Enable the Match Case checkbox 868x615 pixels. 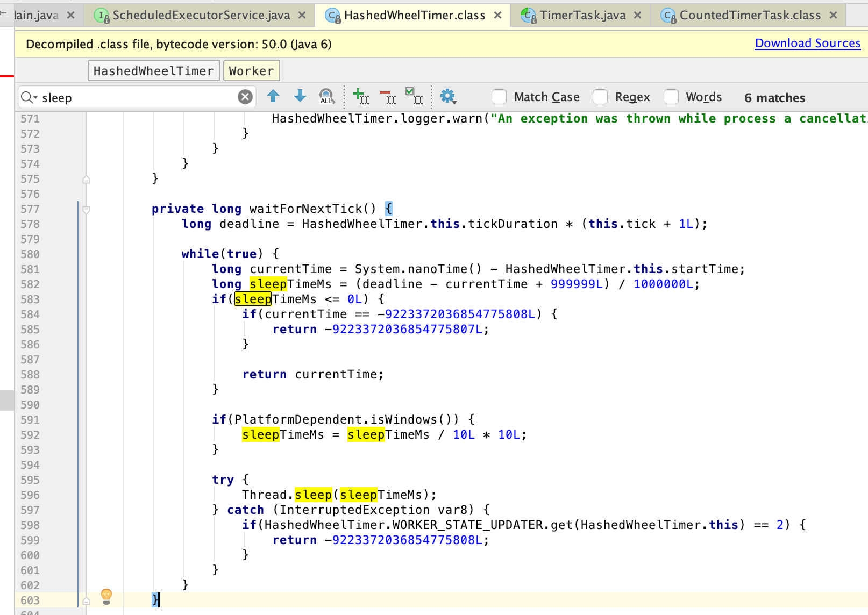tap(499, 97)
